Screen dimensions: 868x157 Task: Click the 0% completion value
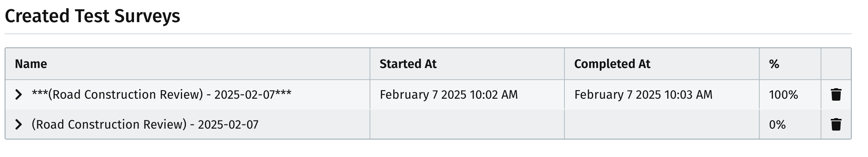(x=777, y=124)
